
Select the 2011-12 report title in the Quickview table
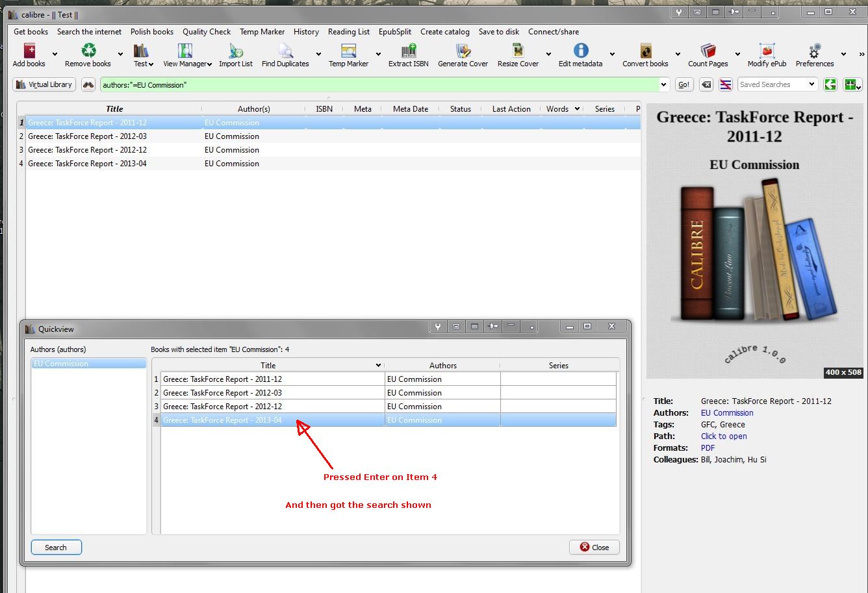(x=222, y=379)
